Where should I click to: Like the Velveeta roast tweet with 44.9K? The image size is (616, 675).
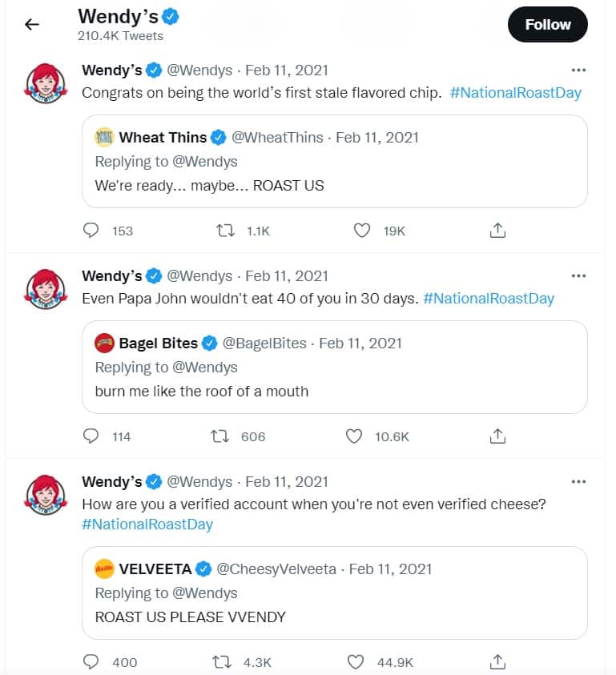click(356, 661)
